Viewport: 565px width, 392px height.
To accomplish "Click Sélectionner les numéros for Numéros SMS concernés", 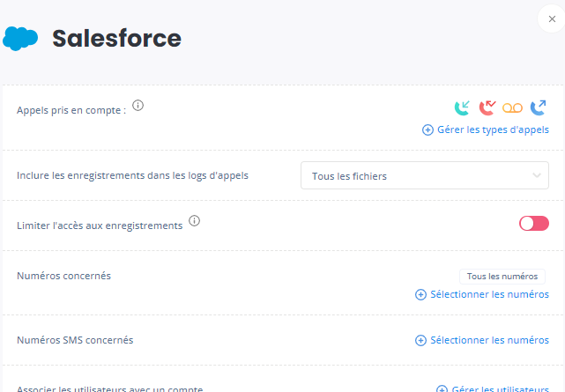I will pos(489,340).
